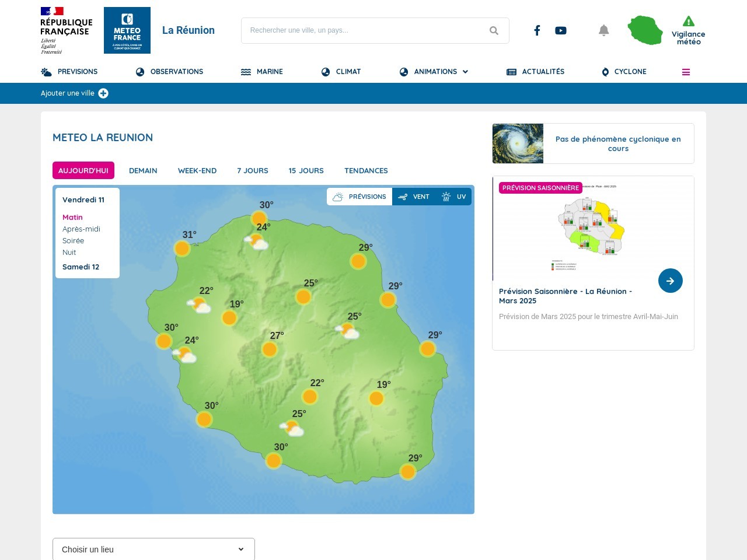Open the hamburger menu icon
This screenshot has width=747, height=560.
(686, 72)
